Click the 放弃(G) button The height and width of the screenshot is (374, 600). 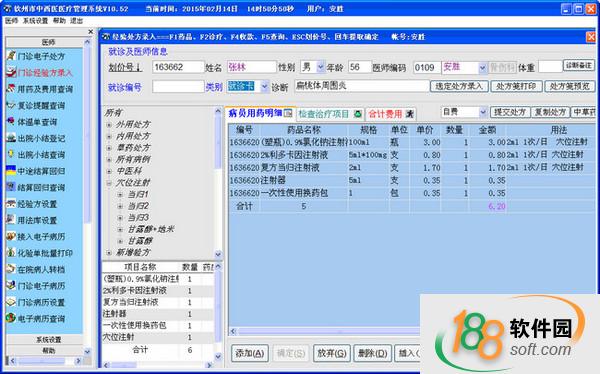pos(331,353)
